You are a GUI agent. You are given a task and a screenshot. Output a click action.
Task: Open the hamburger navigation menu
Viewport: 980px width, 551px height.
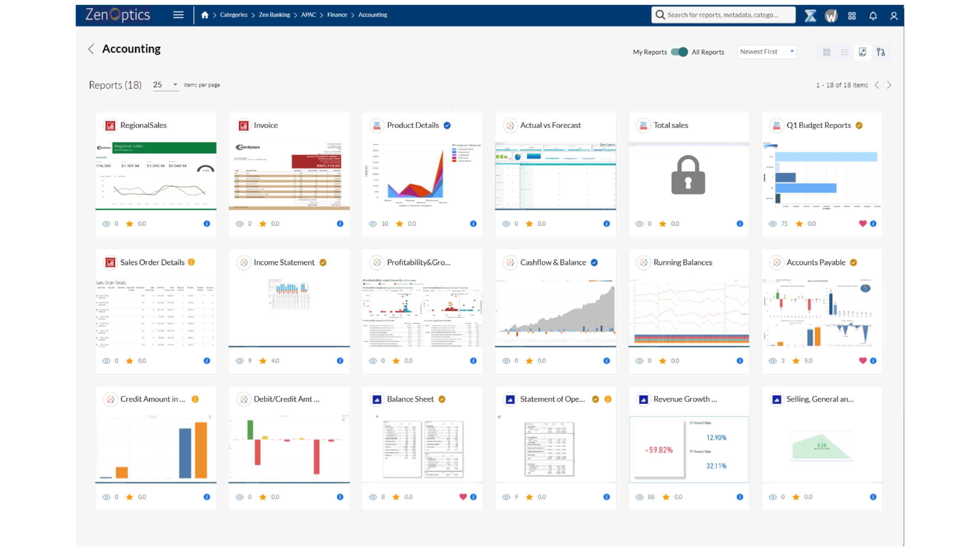point(178,15)
